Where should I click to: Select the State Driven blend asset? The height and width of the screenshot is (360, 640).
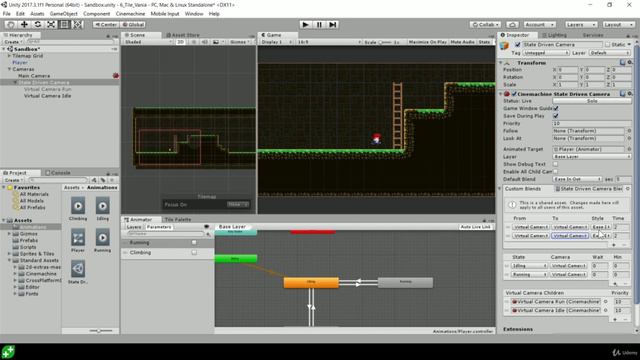[78, 272]
